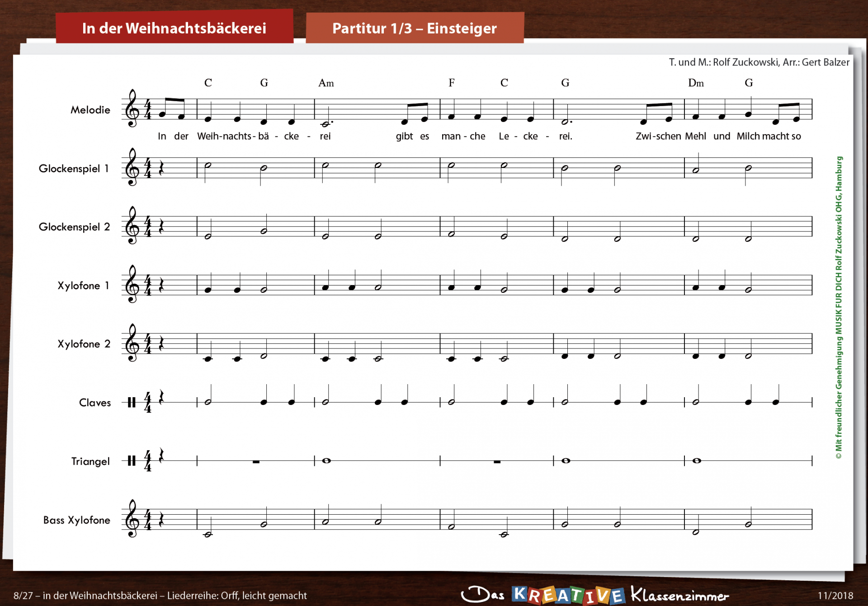The width and height of the screenshot is (868, 606).
Task: Click the green vertical copyright notice
Action: pyautogui.click(x=839, y=307)
